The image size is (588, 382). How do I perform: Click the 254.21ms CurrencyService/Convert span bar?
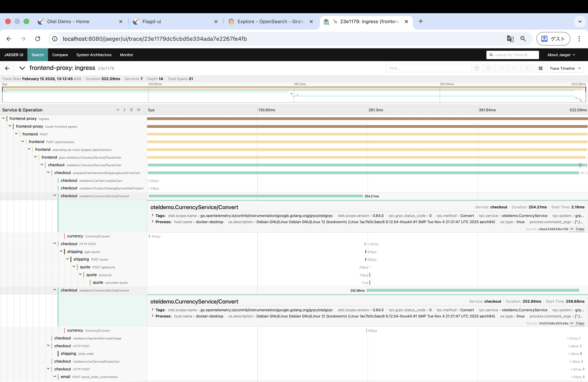click(x=255, y=196)
